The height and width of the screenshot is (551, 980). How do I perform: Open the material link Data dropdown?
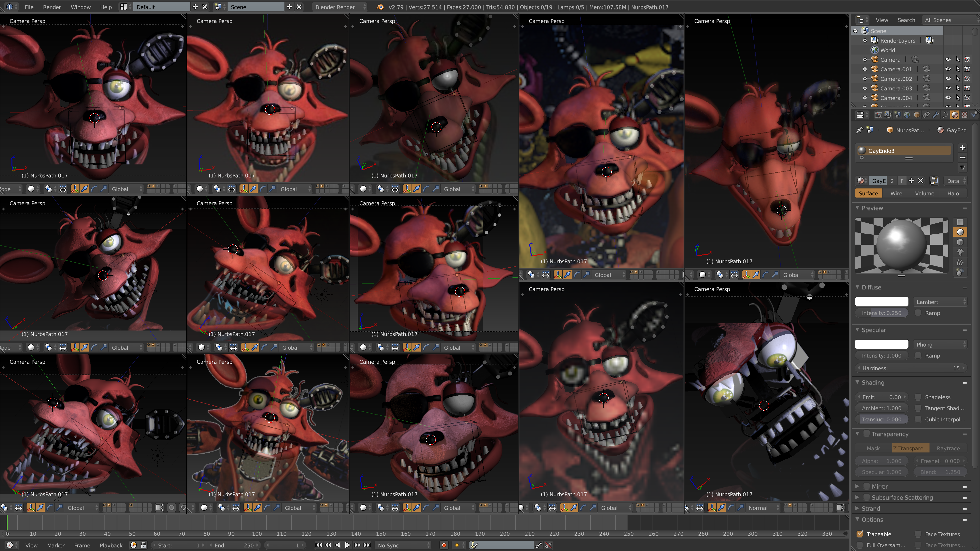point(956,181)
